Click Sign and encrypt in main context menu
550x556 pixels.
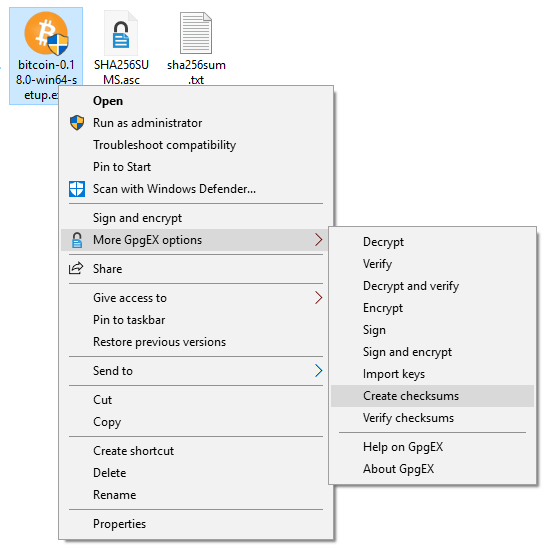click(196, 218)
